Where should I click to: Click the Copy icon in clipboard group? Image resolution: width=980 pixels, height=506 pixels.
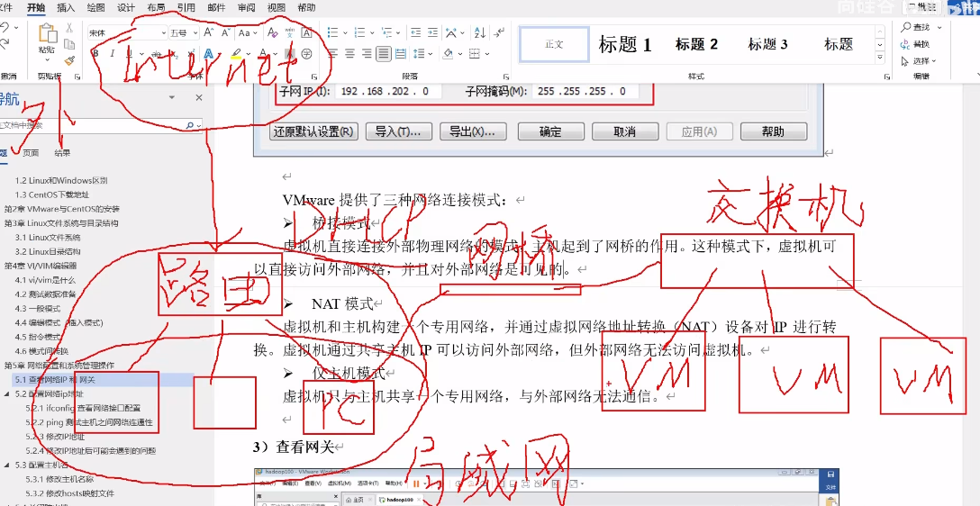pos(69,44)
